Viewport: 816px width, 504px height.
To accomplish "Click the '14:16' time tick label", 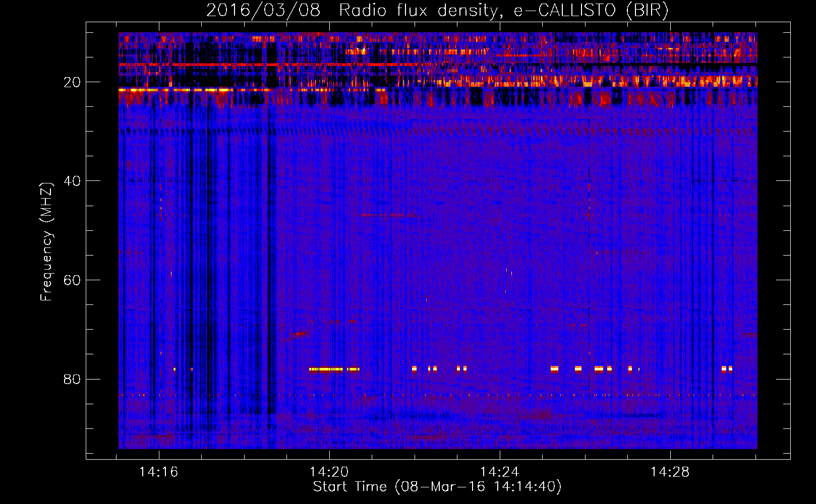I will [x=159, y=472].
